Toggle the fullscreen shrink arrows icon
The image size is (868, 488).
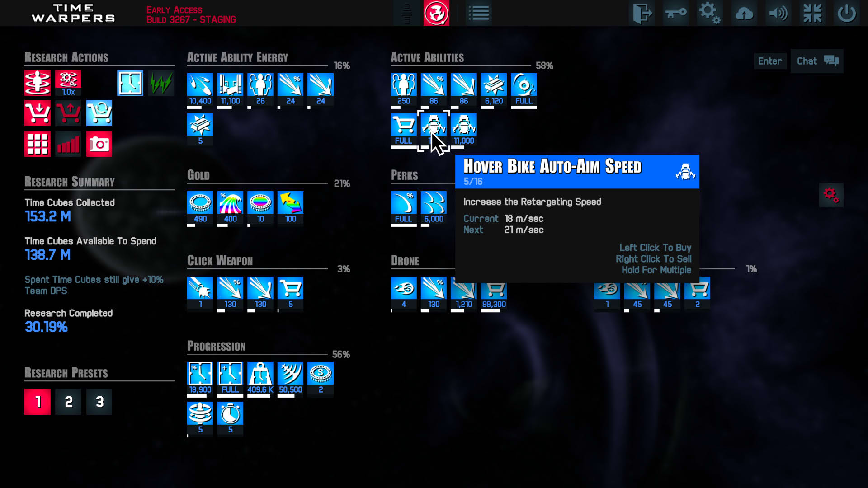(x=812, y=13)
